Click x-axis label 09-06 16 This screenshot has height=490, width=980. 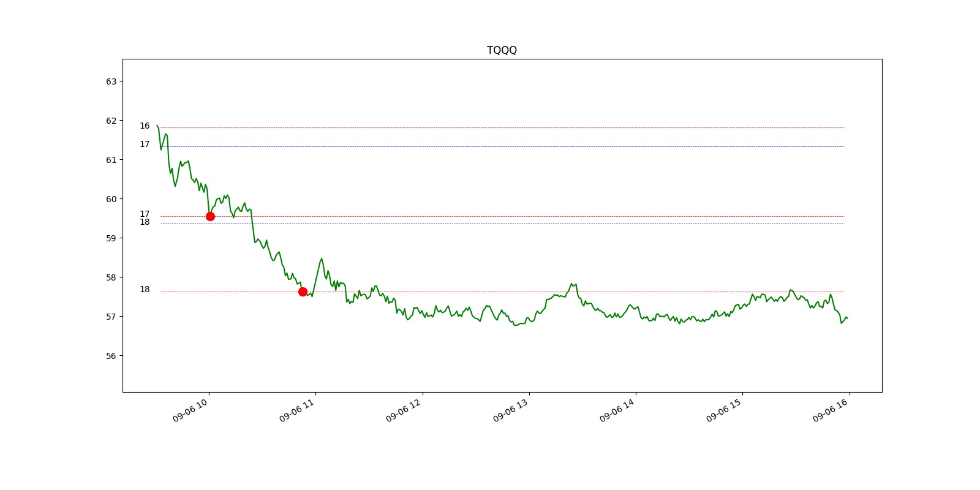coord(831,410)
